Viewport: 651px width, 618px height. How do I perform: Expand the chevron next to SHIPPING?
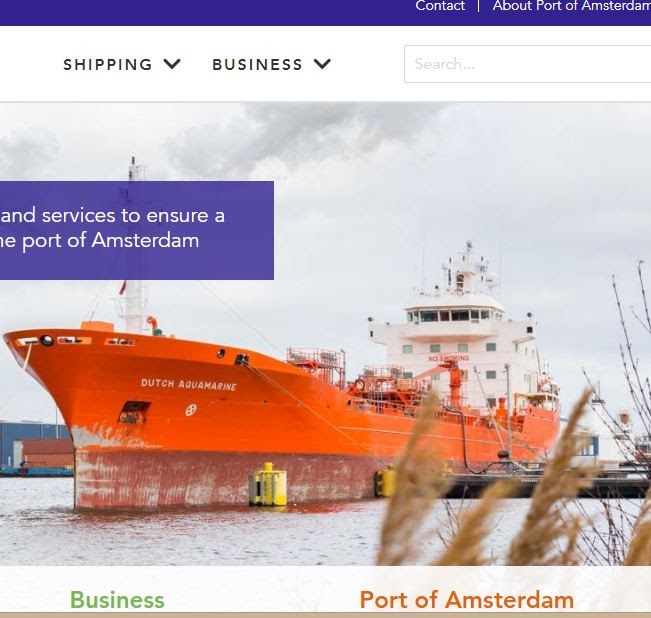(172, 64)
